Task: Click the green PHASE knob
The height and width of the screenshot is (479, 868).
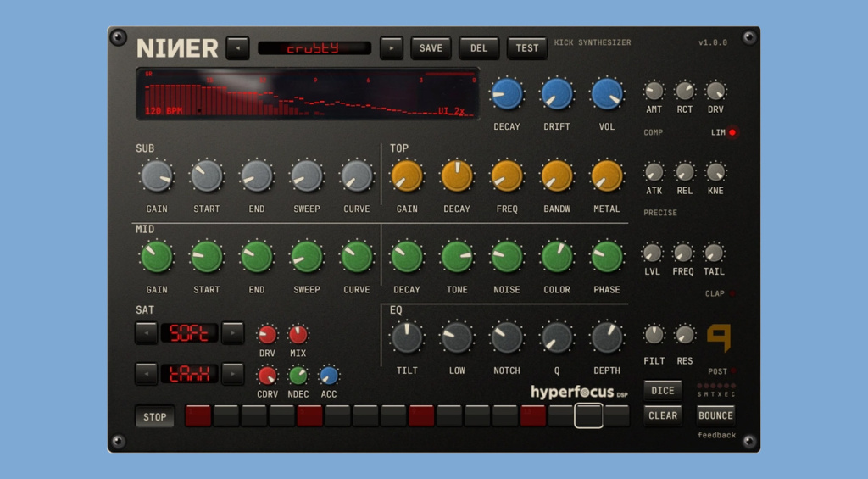Action: point(607,257)
